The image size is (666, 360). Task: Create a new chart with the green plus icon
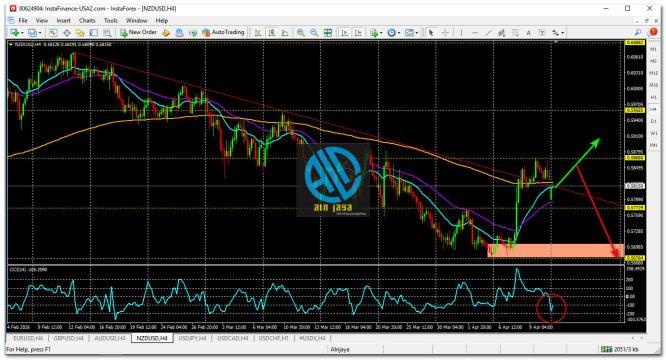coord(14,32)
